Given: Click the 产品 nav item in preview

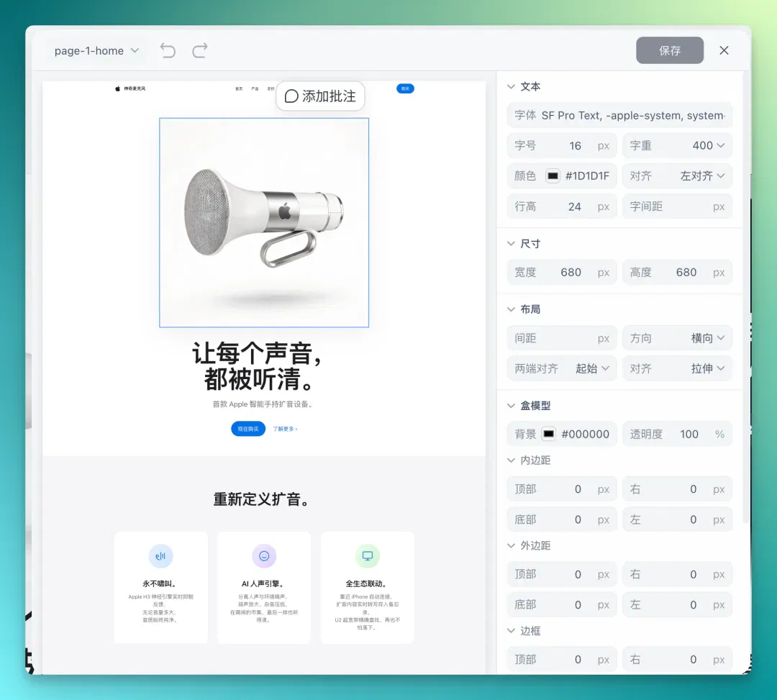Looking at the screenshot, I should pos(255,88).
